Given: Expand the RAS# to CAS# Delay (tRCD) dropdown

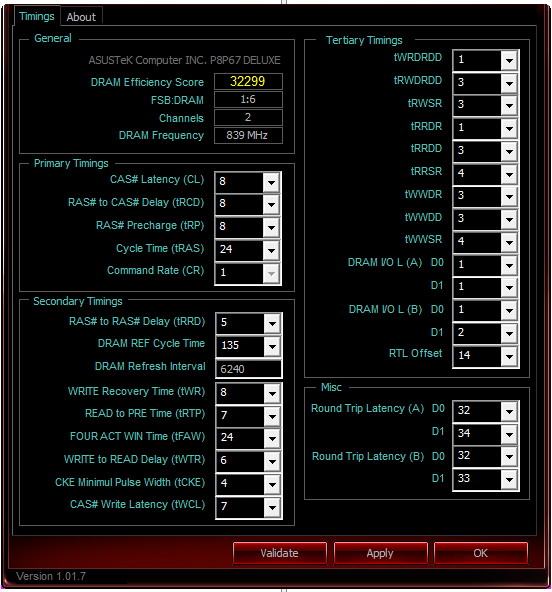Looking at the screenshot, I should (x=271, y=205).
